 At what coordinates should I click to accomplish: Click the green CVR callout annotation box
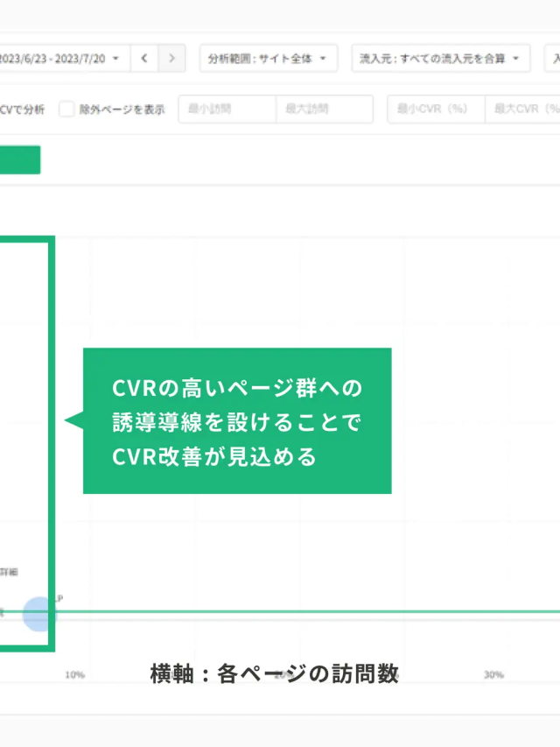coord(237,421)
